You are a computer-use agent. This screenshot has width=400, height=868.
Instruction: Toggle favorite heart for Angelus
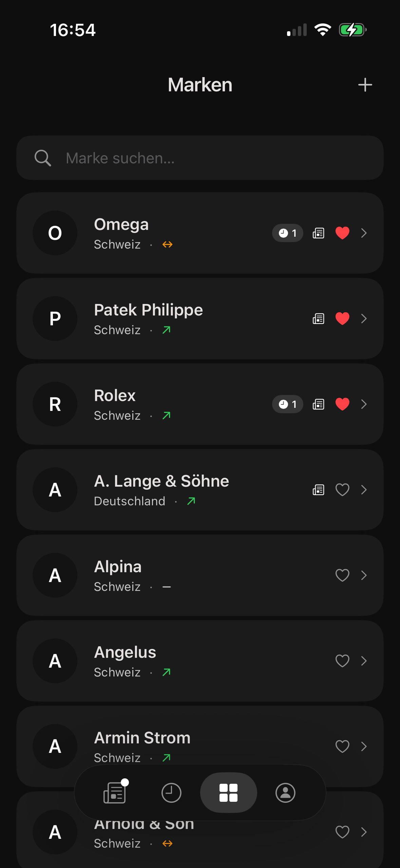click(x=342, y=661)
